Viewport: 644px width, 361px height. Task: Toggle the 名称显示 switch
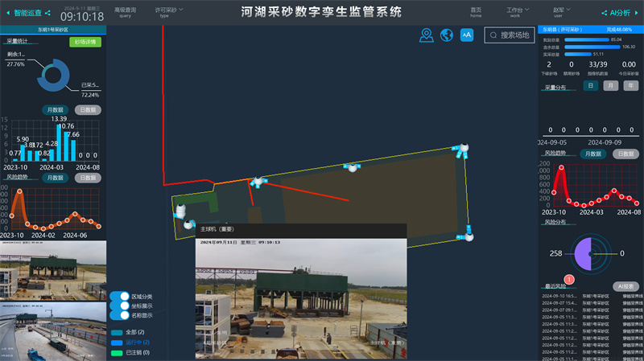(119, 315)
